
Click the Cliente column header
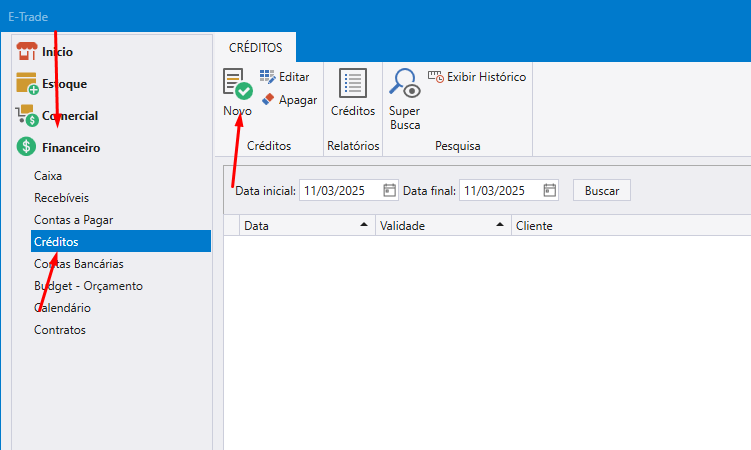[534, 226]
